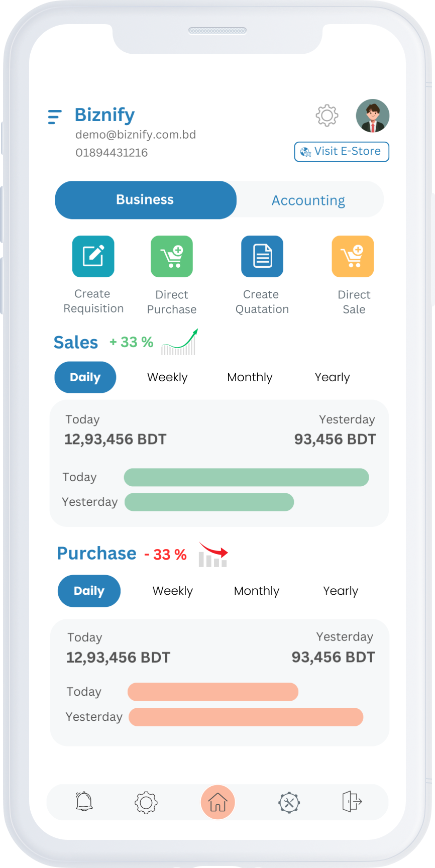
Task: Click the Create Requisition label
Action: tap(93, 301)
